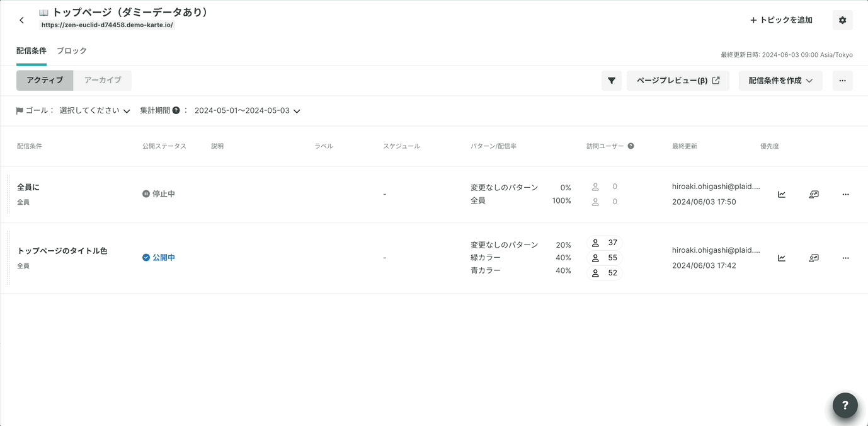The height and width of the screenshot is (426, 868).
Task: Click the flag icon next to ゴール
Action: 20,111
